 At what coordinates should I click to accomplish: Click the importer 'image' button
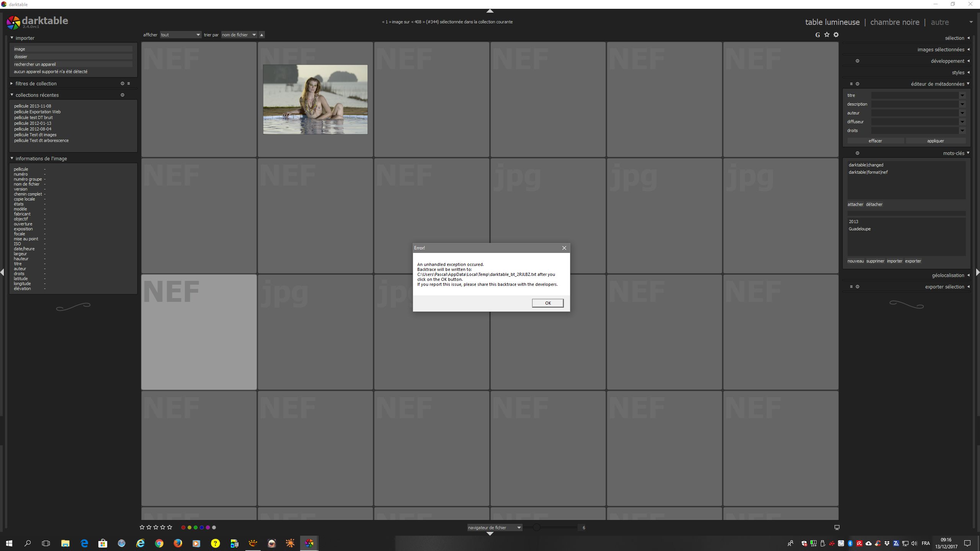pos(73,49)
